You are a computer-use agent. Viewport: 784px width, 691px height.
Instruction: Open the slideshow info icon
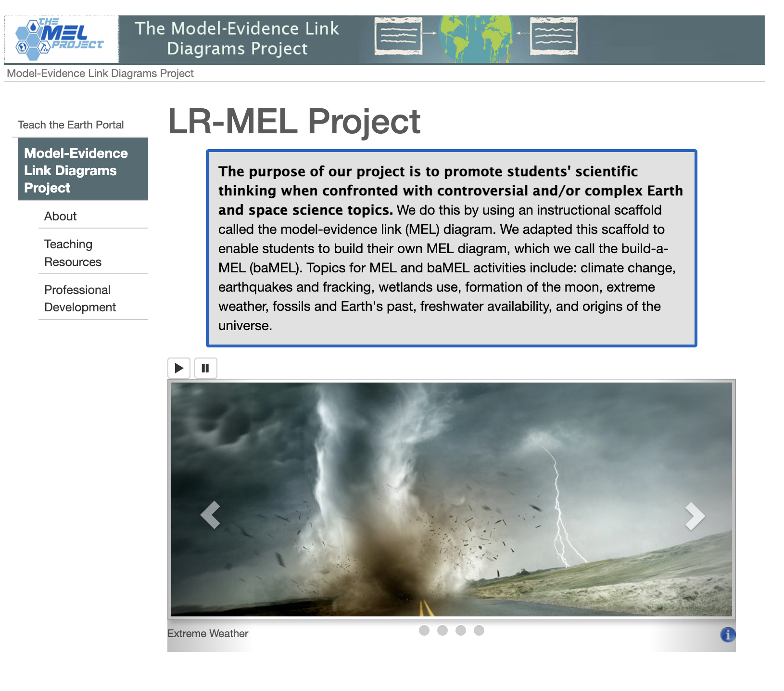click(x=729, y=634)
